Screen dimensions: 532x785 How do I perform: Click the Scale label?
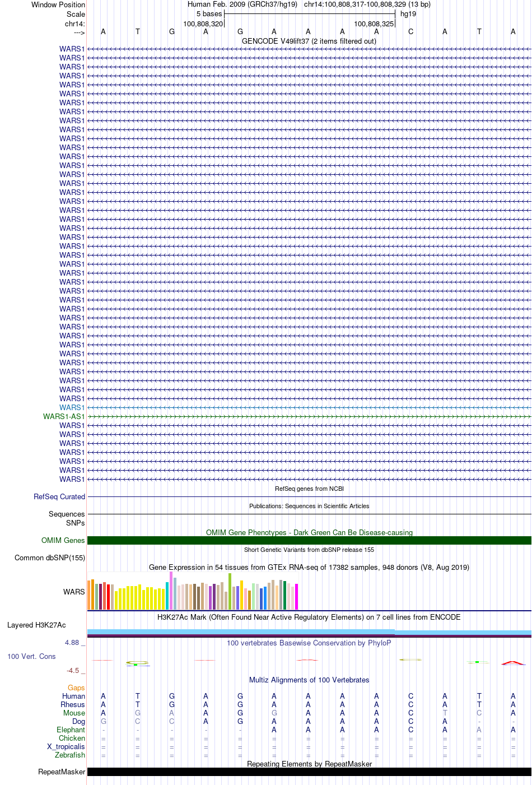pos(76,14)
